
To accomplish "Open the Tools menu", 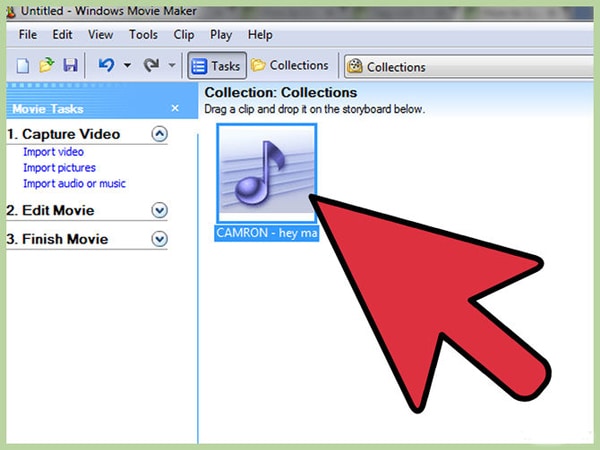I will click(143, 35).
